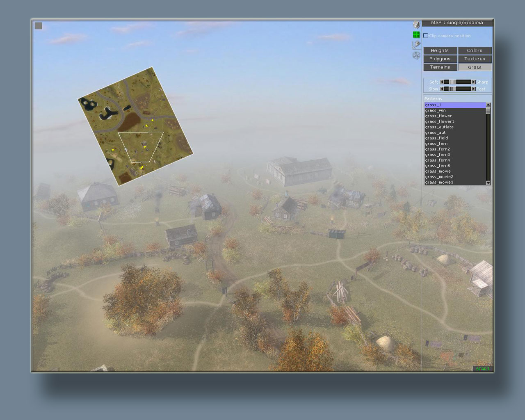Select the grass_field pattern

tap(455, 138)
